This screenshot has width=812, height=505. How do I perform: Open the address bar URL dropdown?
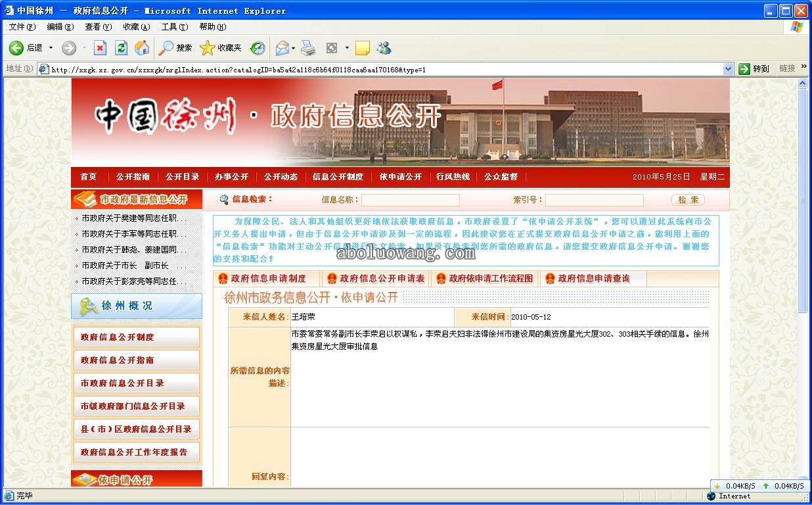click(x=728, y=68)
